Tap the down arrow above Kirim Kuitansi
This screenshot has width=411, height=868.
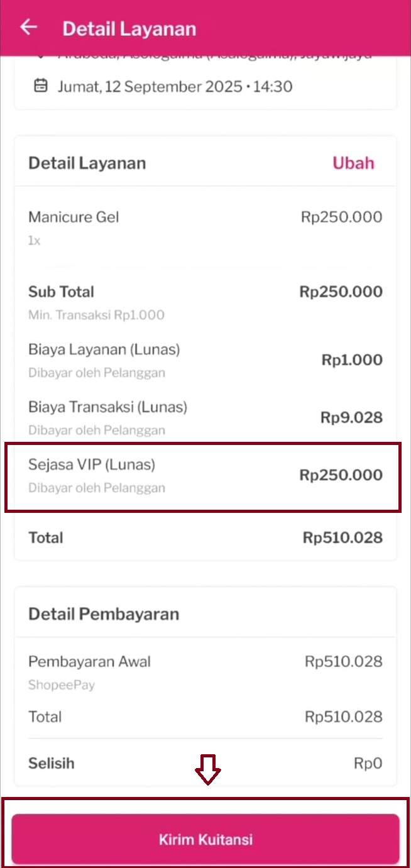coord(207,769)
